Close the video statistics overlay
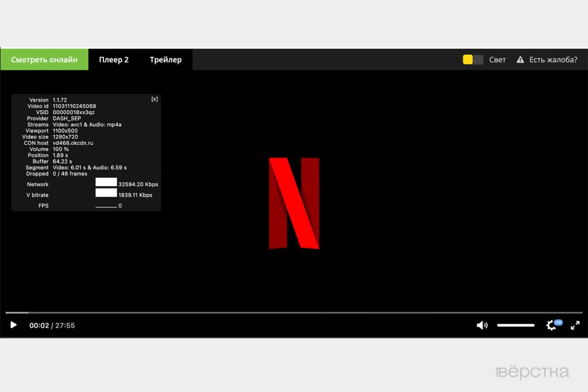588x392 pixels. (155, 99)
